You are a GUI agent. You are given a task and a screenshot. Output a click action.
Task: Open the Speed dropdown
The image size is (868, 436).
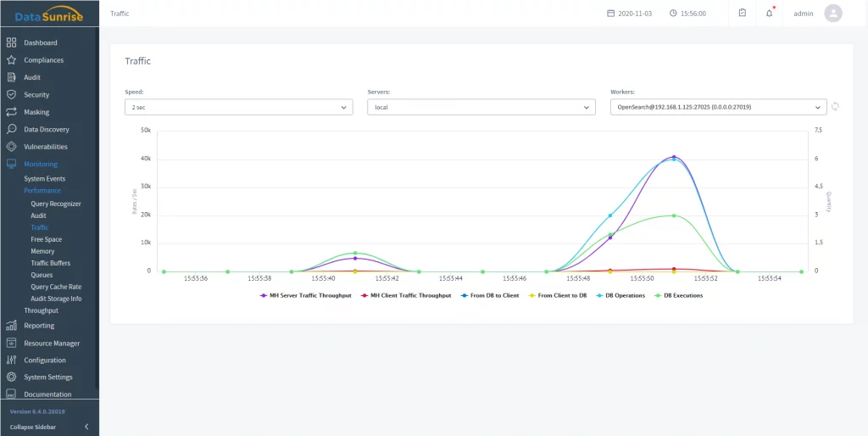pyautogui.click(x=238, y=108)
